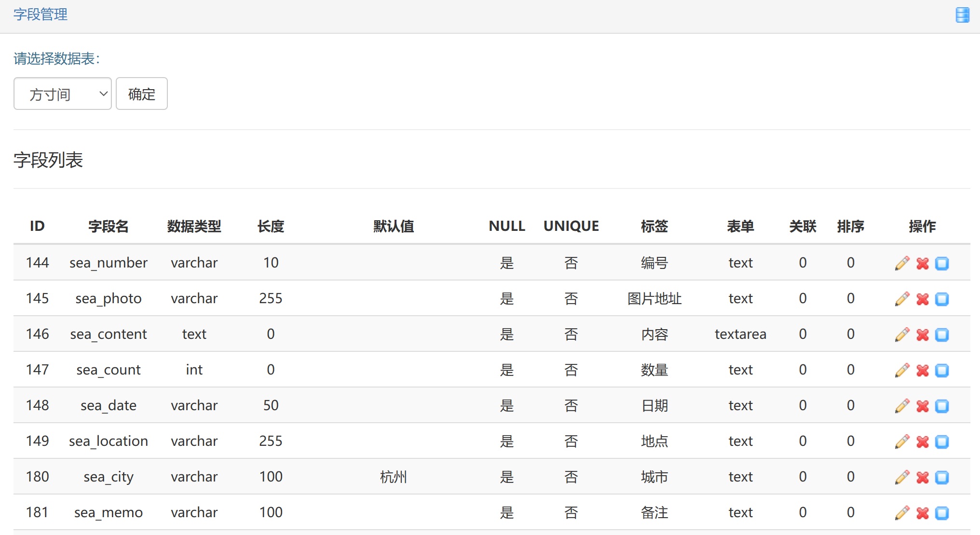Delete the sea_content field via red X
This screenshot has height=535, width=980.
pos(922,334)
